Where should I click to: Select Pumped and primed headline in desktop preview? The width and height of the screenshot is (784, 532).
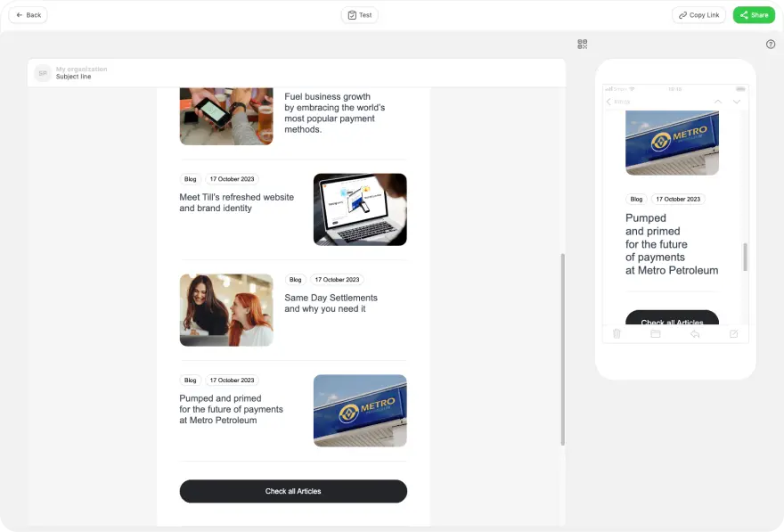231,409
